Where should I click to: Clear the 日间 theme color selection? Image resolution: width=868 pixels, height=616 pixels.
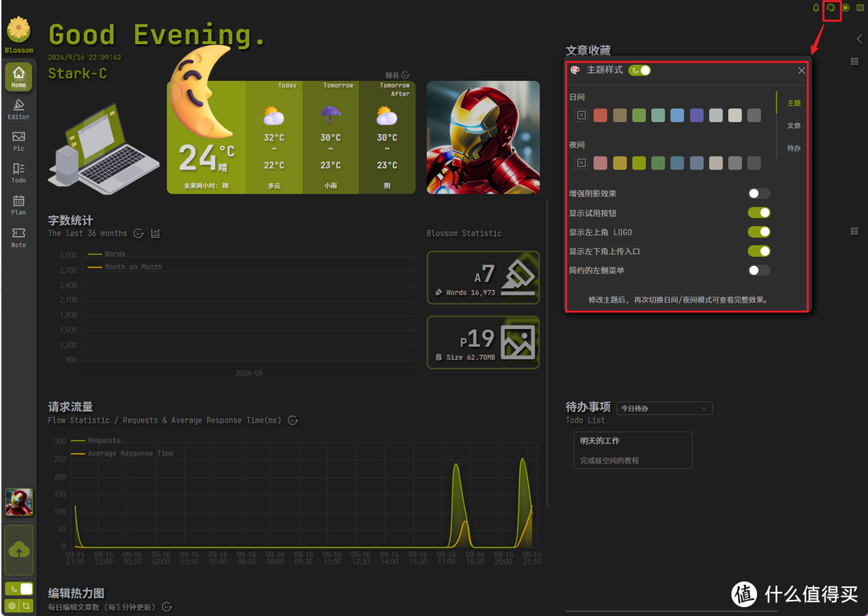tap(581, 115)
